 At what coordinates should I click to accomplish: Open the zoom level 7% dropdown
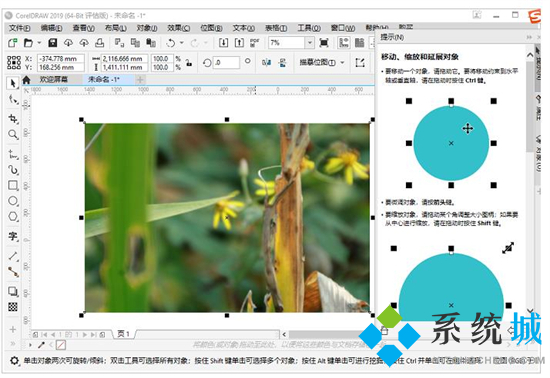click(309, 43)
